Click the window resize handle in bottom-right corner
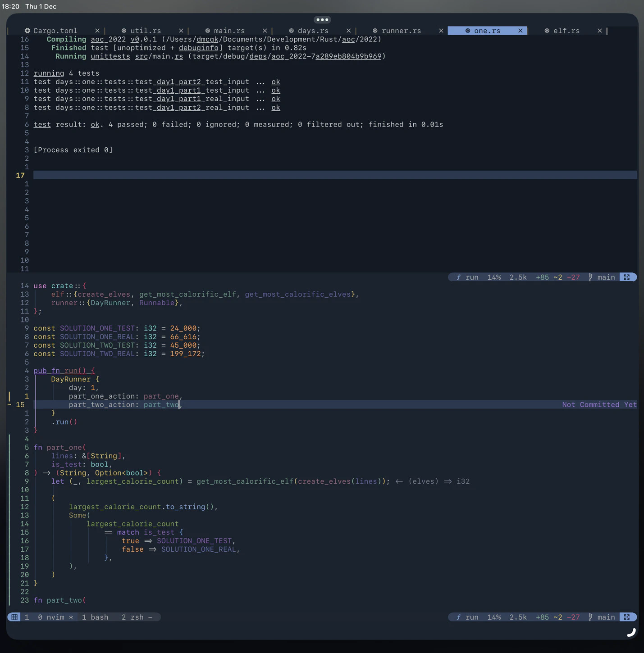Image resolution: width=644 pixels, height=653 pixels. [631, 632]
